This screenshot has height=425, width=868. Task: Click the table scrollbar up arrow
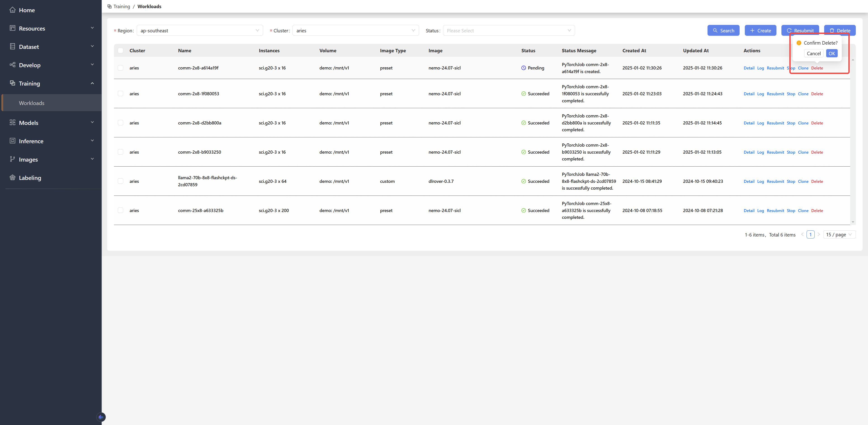853,60
